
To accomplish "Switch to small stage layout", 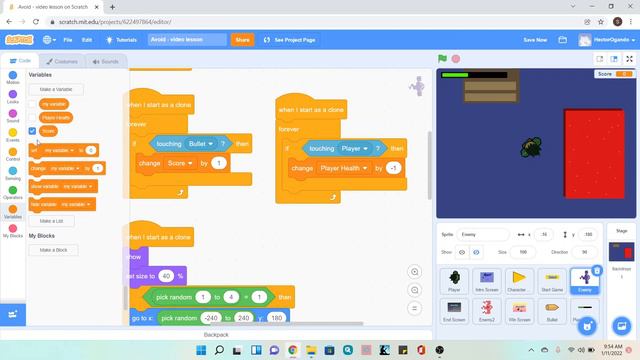I will pos(600,59).
